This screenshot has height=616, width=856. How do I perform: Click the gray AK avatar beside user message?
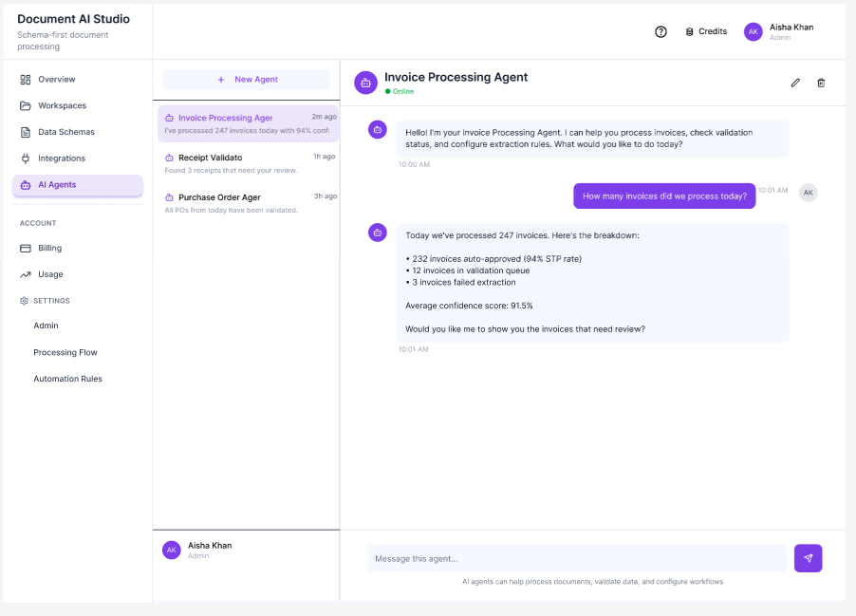[x=808, y=193]
